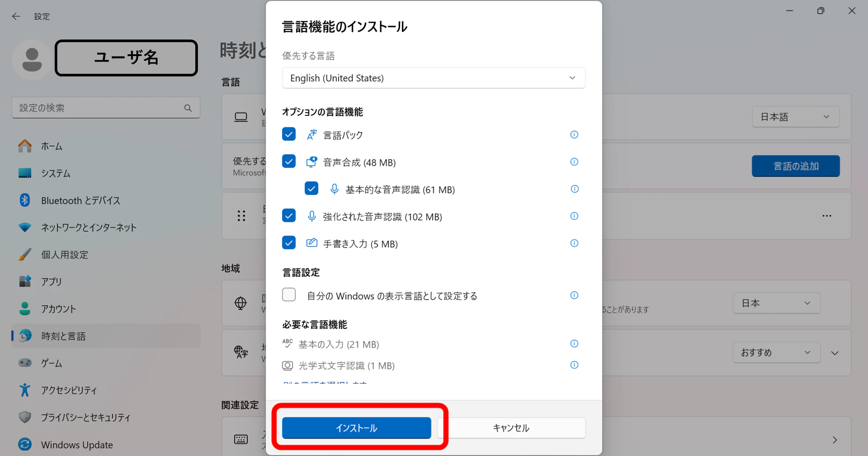Click the globe icon in 地域 section
Viewport: 868px width, 456px height.
[x=240, y=303]
